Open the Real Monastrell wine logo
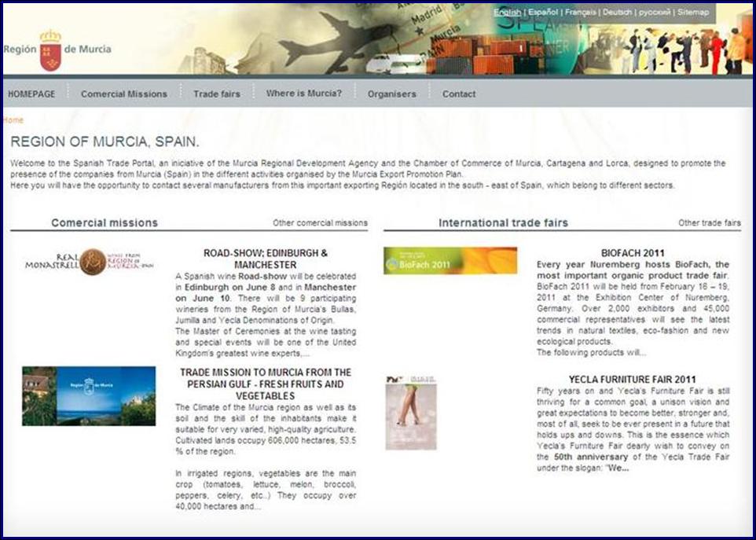This screenshot has width=756, height=540. (89, 263)
